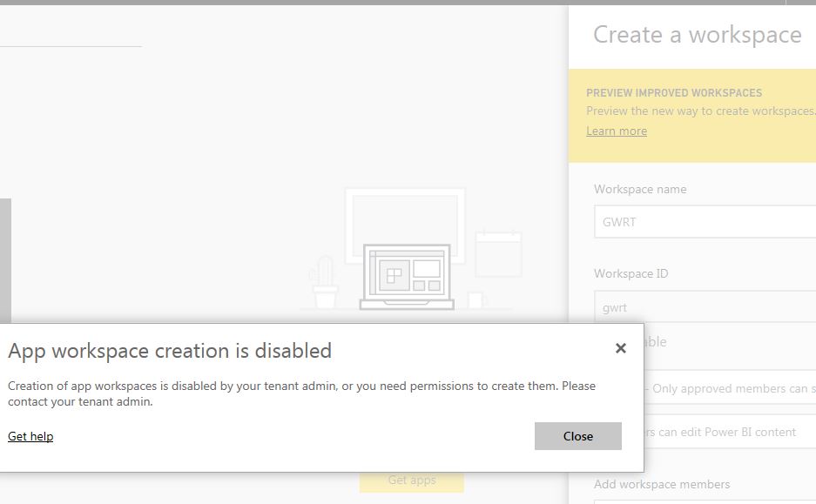
Task: Click the Preview Improved Workspaces banner title
Action: tap(674, 93)
